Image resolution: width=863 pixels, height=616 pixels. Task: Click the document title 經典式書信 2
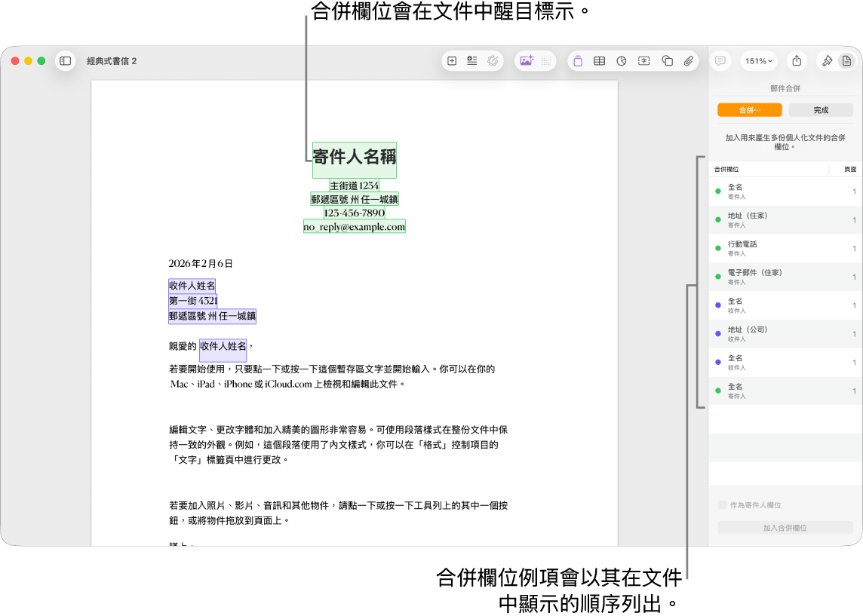112,61
